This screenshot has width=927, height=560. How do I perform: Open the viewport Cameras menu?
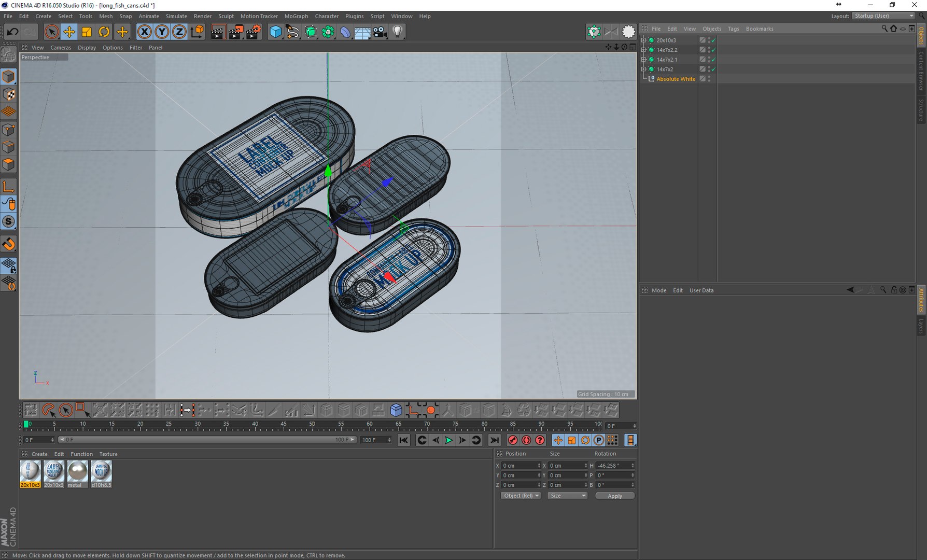click(61, 48)
